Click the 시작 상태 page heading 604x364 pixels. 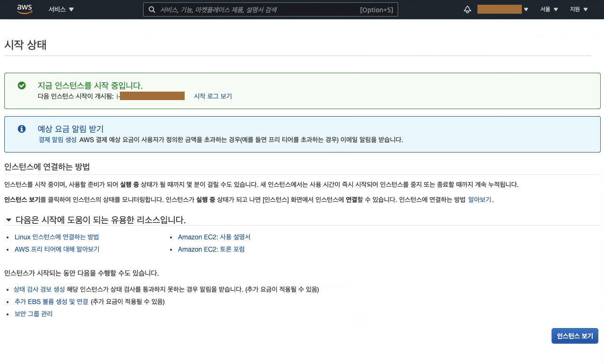click(26, 45)
